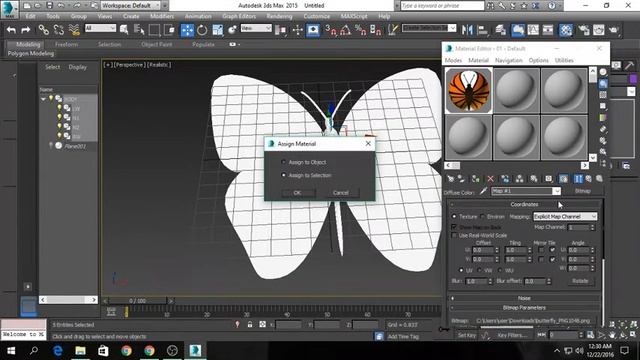Screen dimensions: 640x360
Task: Toggle the U Tile checkbox
Action: 552,250
